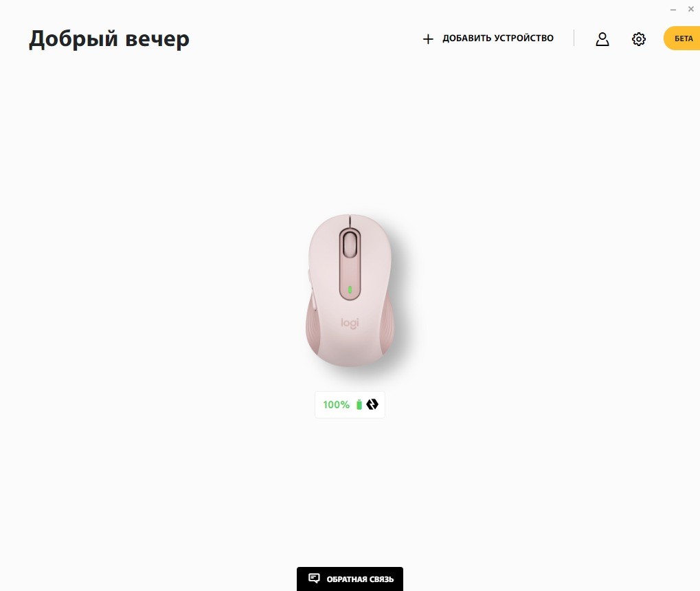
Task: Click the scroll wheel on the mouse image
Action: point(350,245)
